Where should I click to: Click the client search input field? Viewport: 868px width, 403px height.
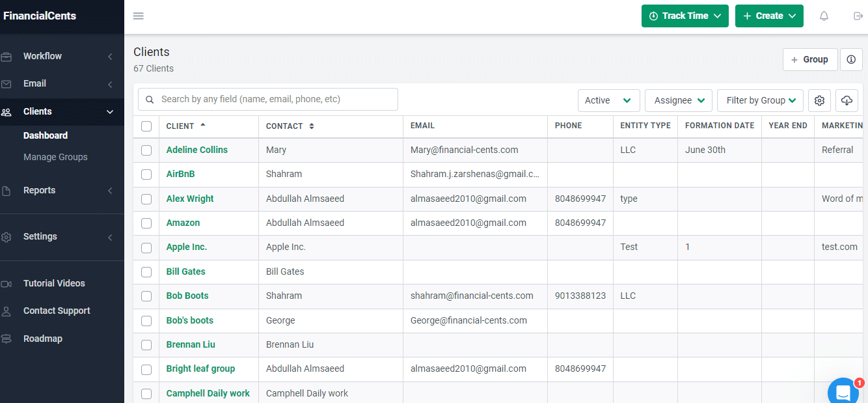point(268,99)
